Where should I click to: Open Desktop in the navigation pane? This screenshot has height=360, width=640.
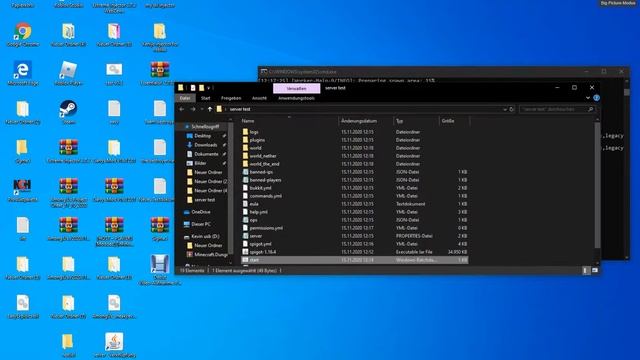click(x=202, y=136)
